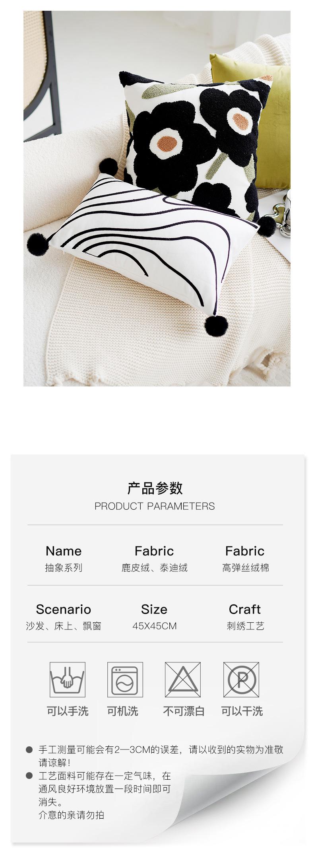Select the 可以干洗 label

242,711
